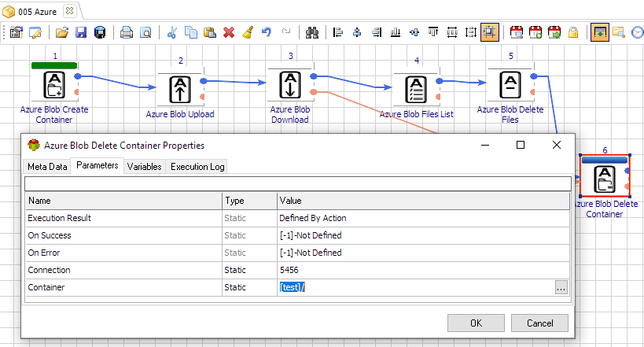644x347 pixels.
Task: Paste with the clipboard icon
Action: (210, 32)
